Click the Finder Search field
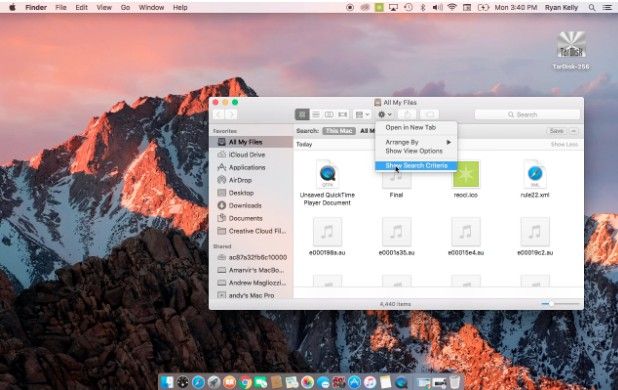Image resolution: width=618 pixels, height=390 pixels. point(527,115)
